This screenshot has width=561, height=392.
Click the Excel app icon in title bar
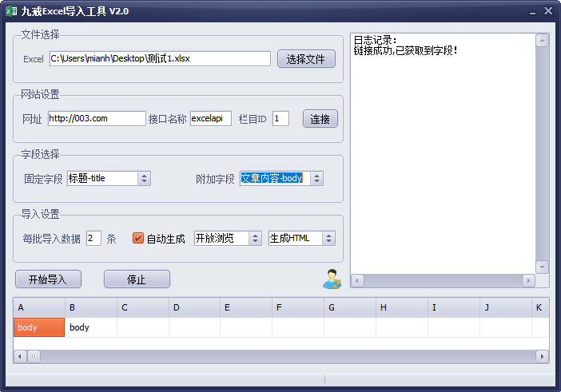pos(11,11)
